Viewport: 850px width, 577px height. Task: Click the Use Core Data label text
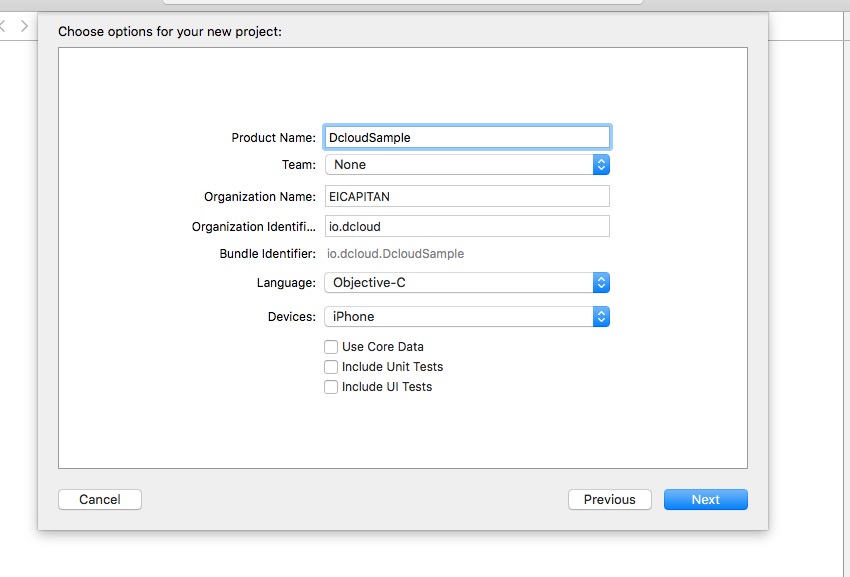383,347
